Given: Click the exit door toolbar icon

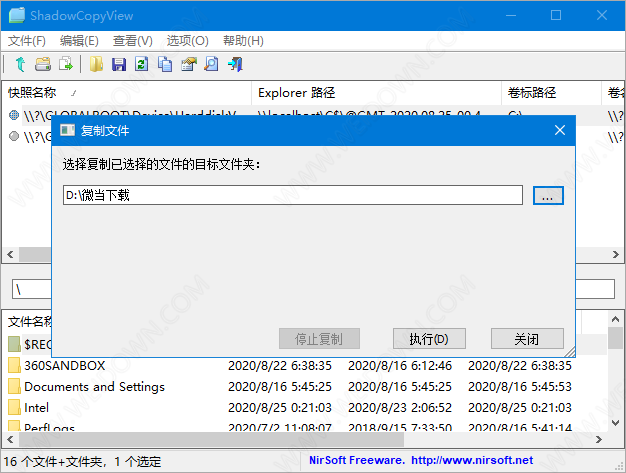Looking at the screenshot, I should point(235,64).
